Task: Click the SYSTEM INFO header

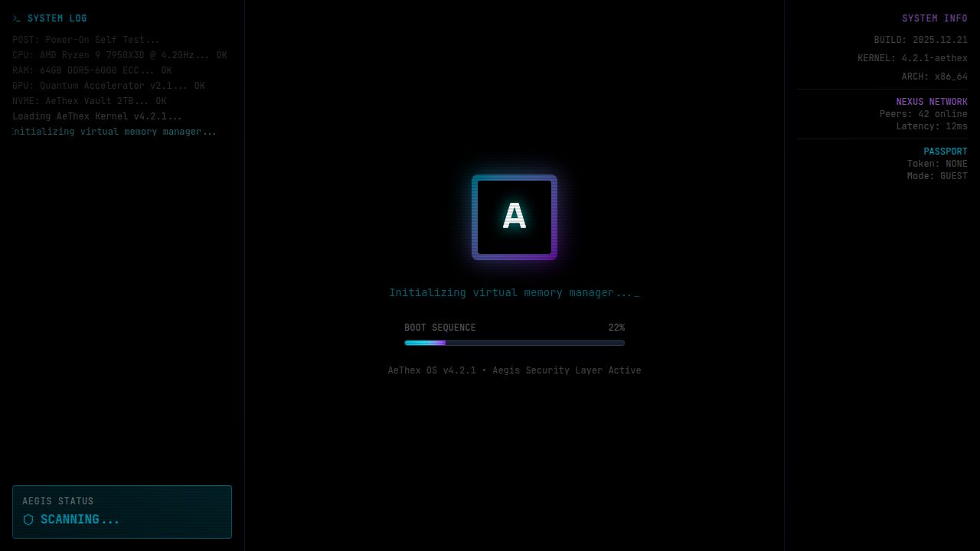Action: pos(934,18)
